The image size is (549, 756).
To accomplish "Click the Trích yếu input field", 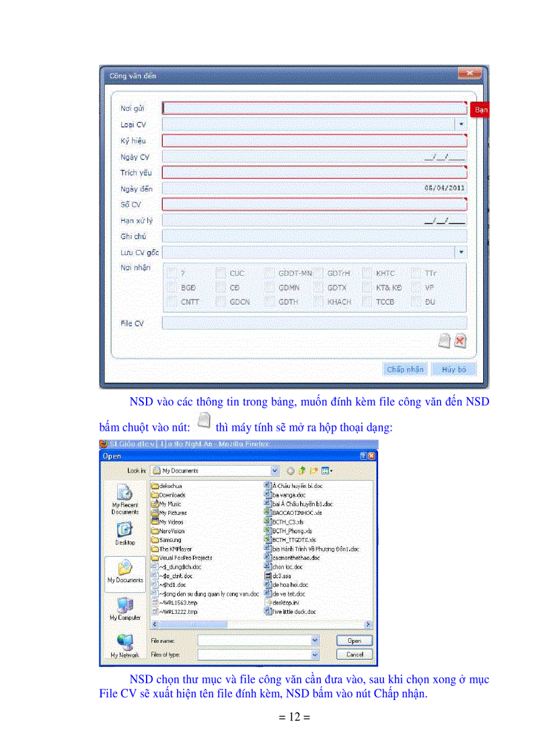I will pyautogui.click(x=314, y=173).
